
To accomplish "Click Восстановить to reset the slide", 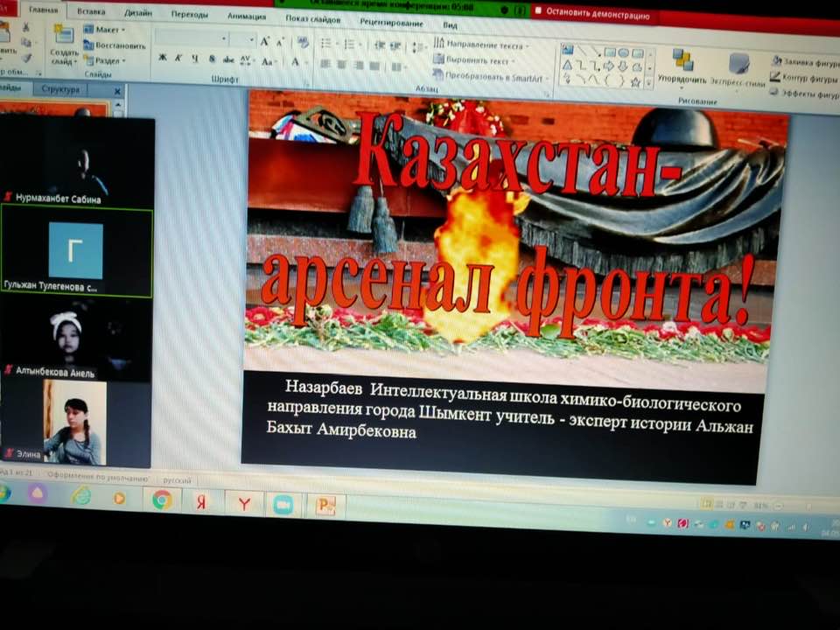I will 115,45.
